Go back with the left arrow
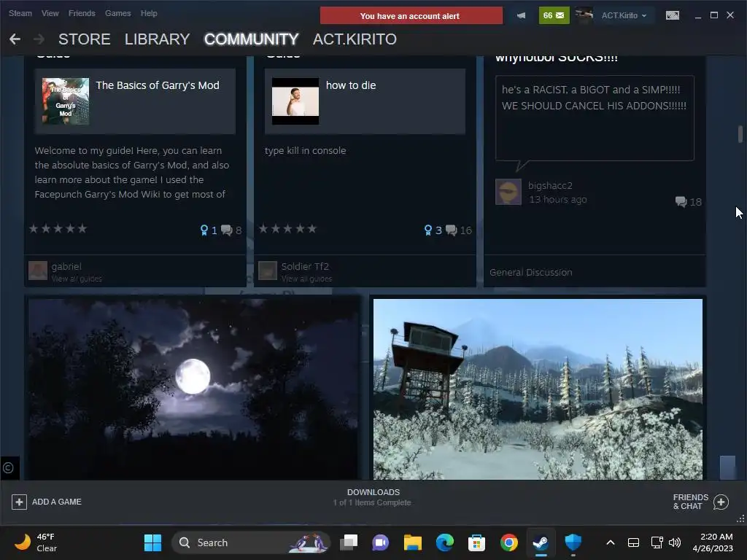Viewport: 747px width, 560px height. [x=15, y=39]
